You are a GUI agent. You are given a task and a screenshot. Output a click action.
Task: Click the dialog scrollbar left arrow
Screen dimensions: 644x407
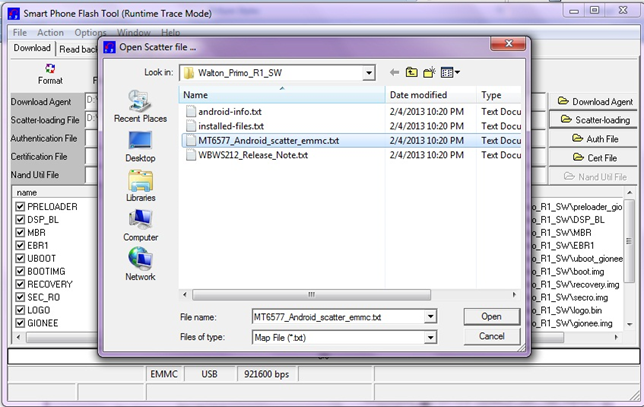tap(185, 294)
